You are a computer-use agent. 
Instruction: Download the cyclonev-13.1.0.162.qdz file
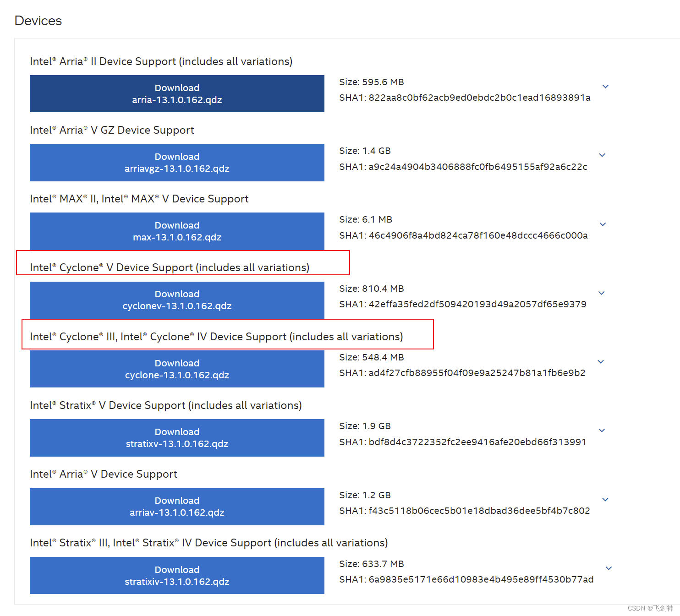[177, 300]
